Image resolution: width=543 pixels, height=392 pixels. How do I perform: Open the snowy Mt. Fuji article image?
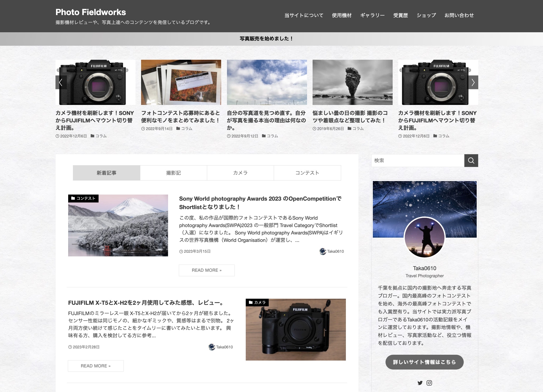pyautogui.click(x=118, y=225)
